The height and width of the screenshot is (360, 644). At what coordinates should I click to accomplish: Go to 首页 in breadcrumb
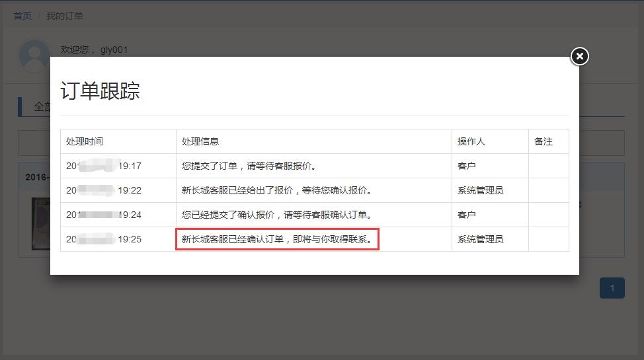(22, 16)
